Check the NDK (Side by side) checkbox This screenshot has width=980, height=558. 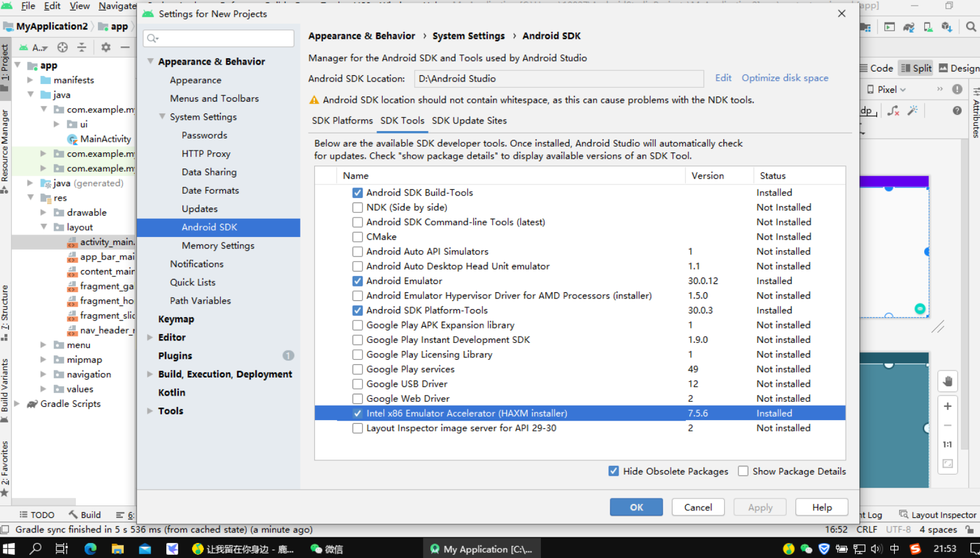point(358,208)
